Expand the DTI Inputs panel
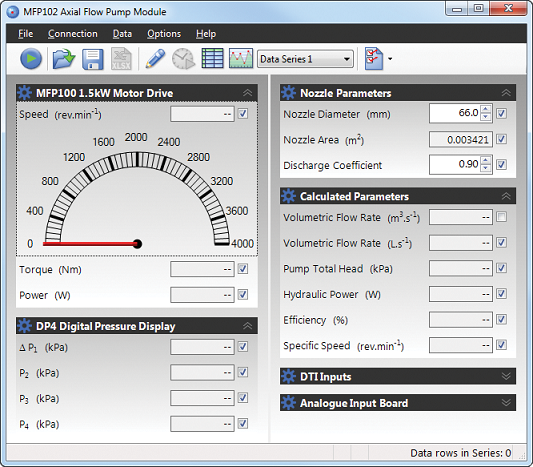This screenshot has width=533, height=467. [506, 376]
